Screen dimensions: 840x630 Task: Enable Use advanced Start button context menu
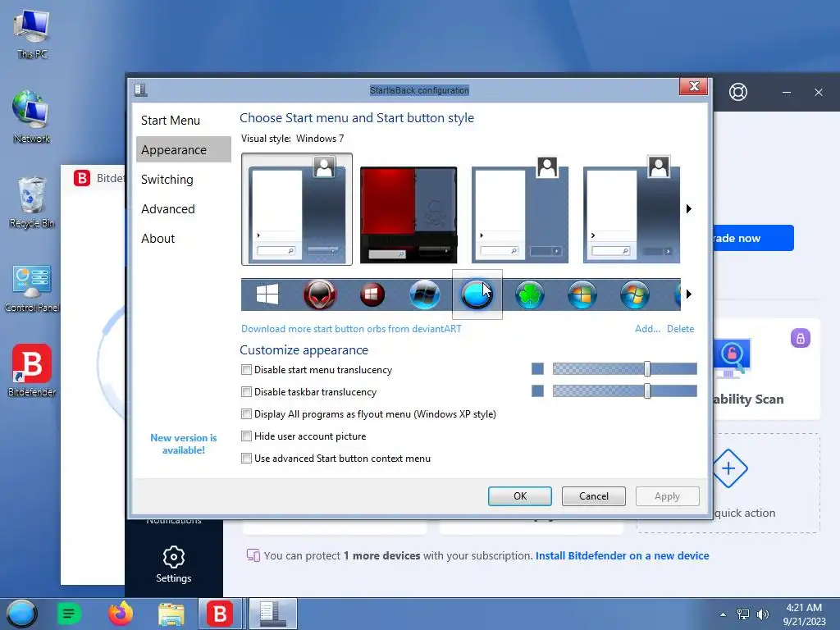246,458
